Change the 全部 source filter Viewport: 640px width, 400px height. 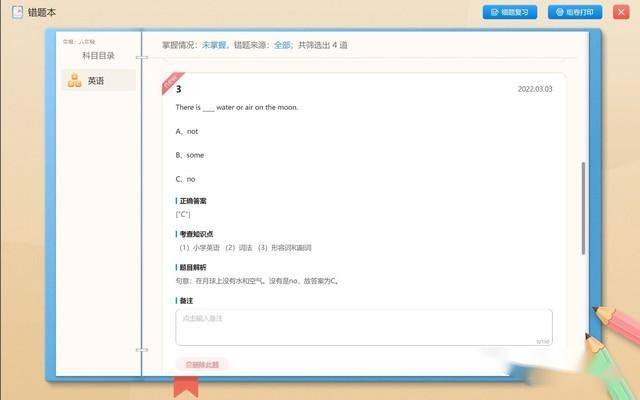pos(282,45)
